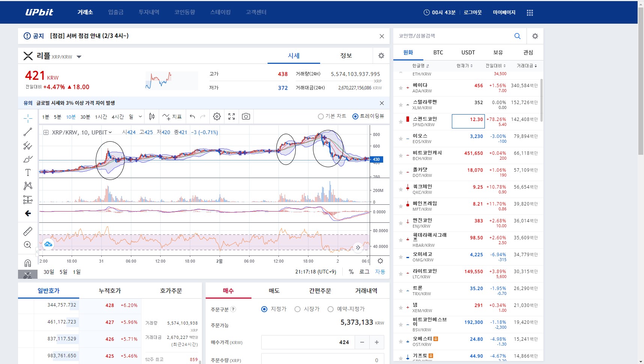Open coin list settings gear
The width and height of the screenshot is (644, 364).
click(535, 36)
